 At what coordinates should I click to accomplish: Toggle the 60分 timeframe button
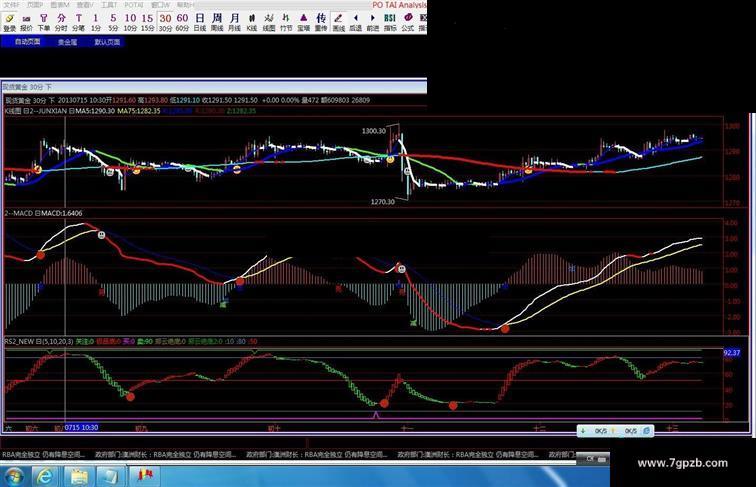point(182,21)
